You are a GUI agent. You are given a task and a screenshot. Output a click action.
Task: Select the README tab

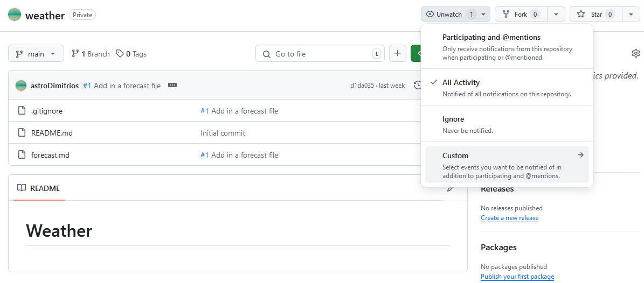39,188
